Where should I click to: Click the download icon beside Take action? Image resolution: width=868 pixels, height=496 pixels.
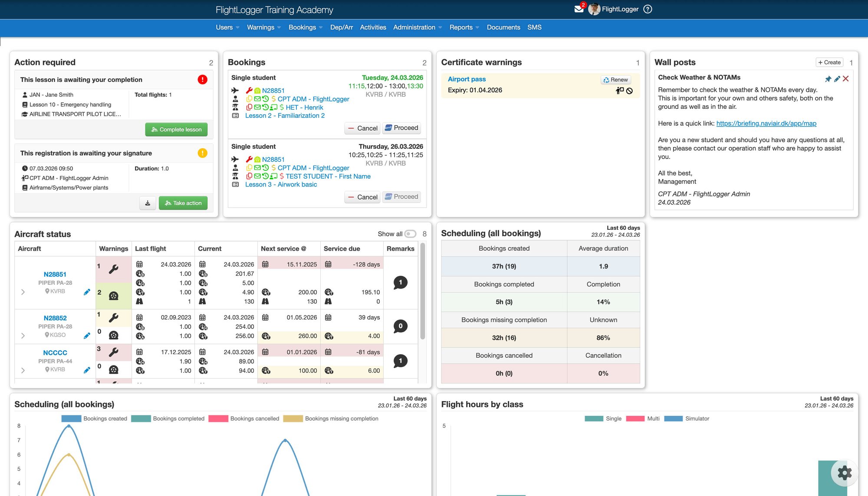point(148,203)
